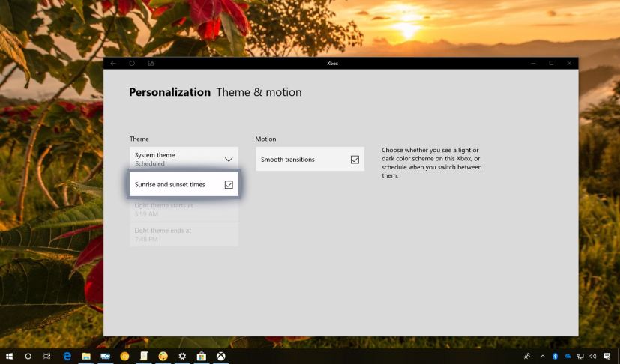Open File Explorer from taskbar

coord(86,356)
